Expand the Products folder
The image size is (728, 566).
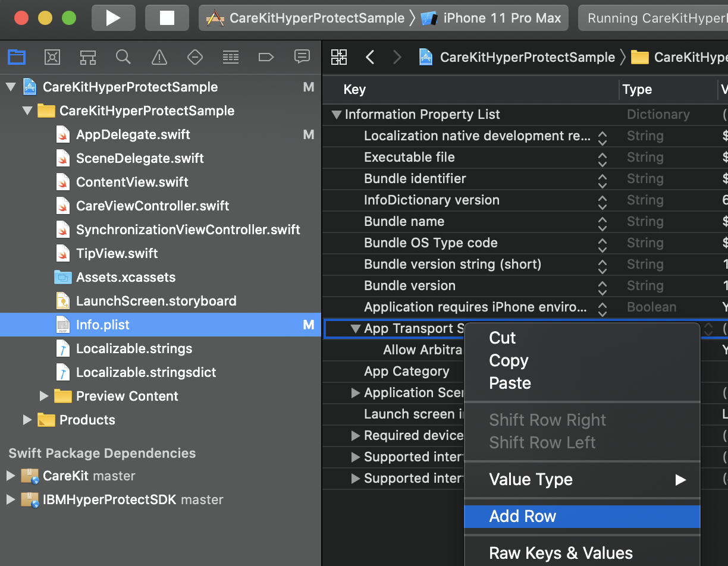click(27, 420)
